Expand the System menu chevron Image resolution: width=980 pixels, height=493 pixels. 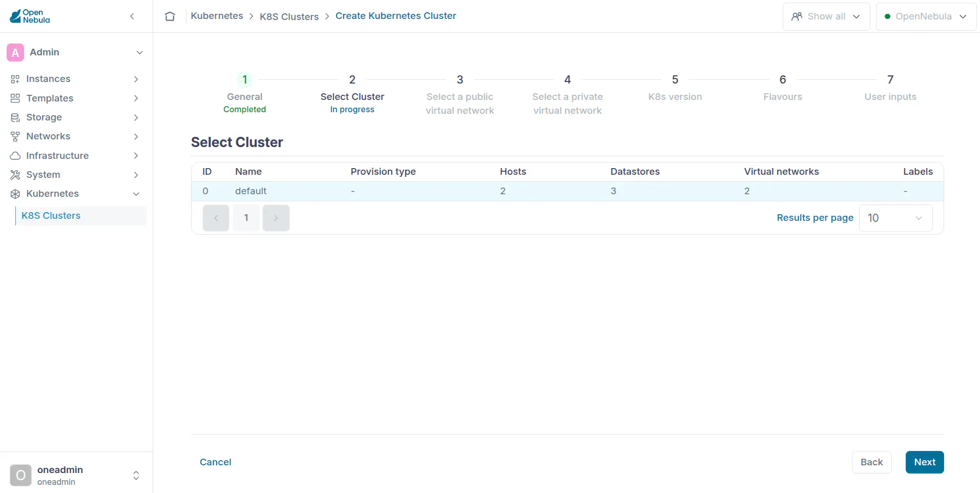pos(136,175)
